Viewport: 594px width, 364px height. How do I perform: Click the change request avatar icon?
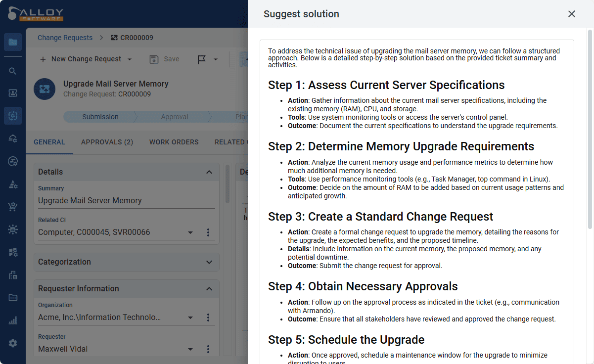click(45, 89)
